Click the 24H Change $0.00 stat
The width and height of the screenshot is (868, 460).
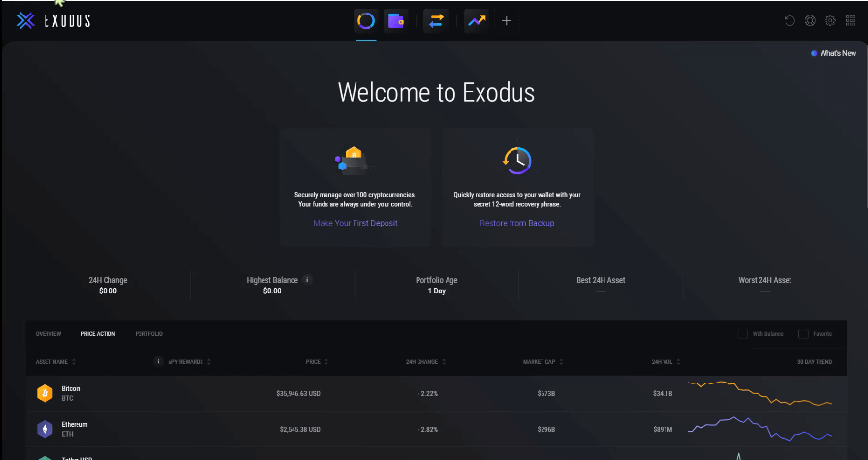click(x=108, y=285)
